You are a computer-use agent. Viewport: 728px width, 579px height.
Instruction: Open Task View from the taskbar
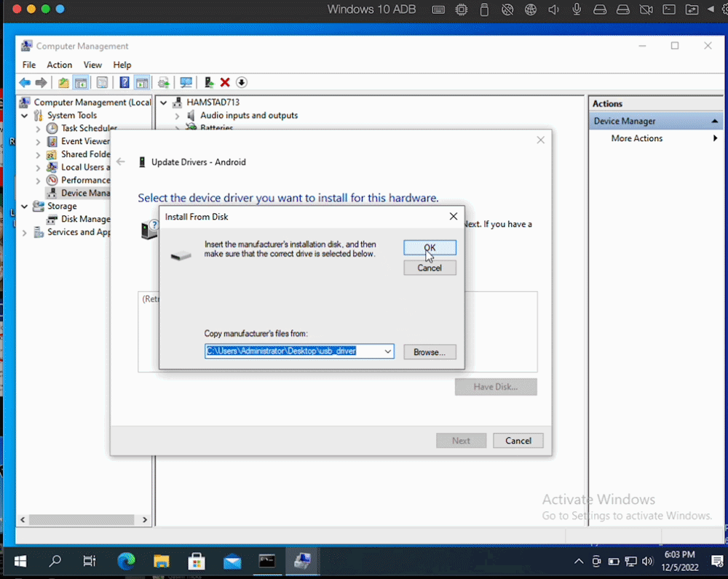coord(89,562)
